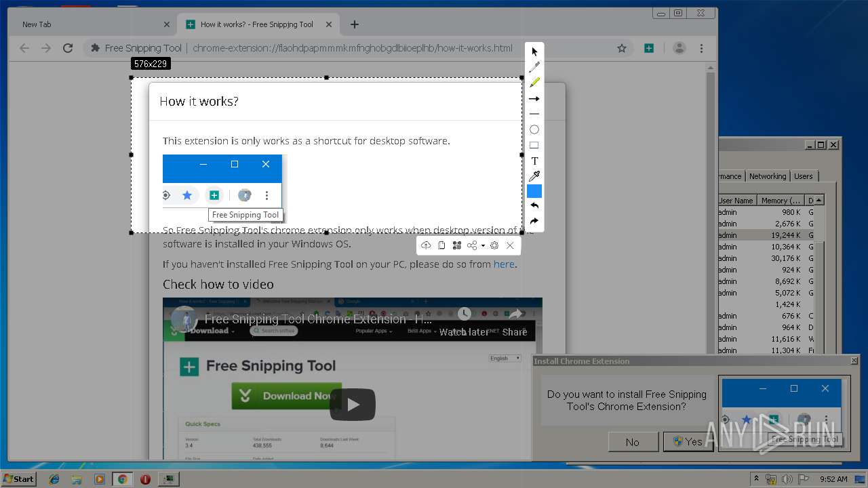Select the 11,616 K process row
The image size is (868, 488).
tap(766, 339)
